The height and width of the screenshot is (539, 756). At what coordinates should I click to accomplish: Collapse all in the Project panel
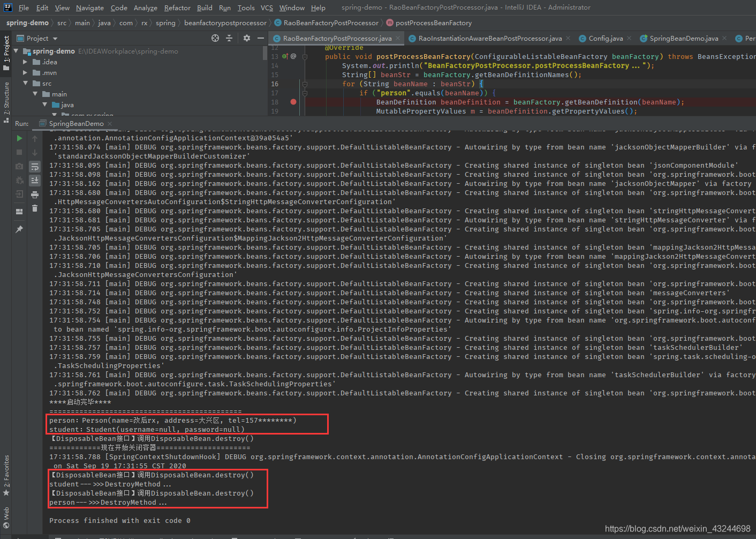pyautogui.click(x=229, y=38)
